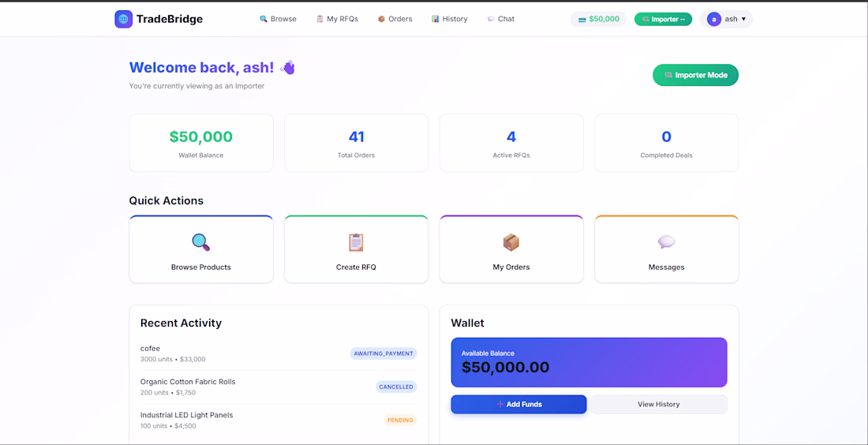
Task: Click the magnifier icon beside Browse in navbar
Action: [x=264, y=19]
